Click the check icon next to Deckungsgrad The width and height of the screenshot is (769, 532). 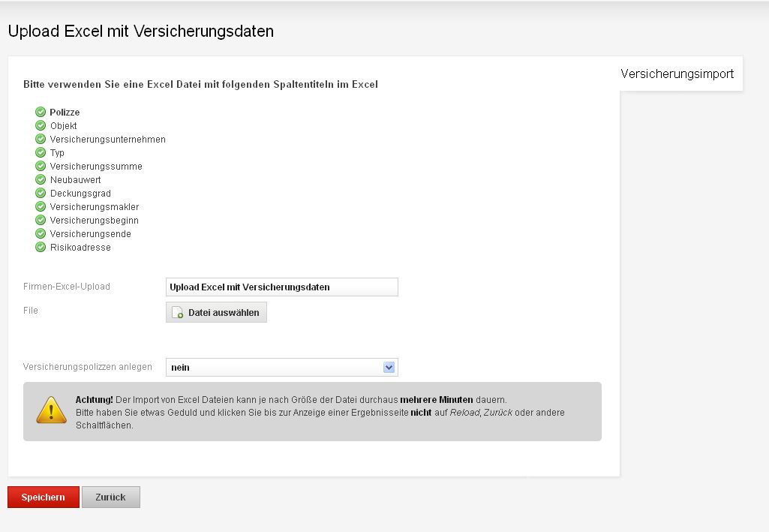click(x=41, y=194)
